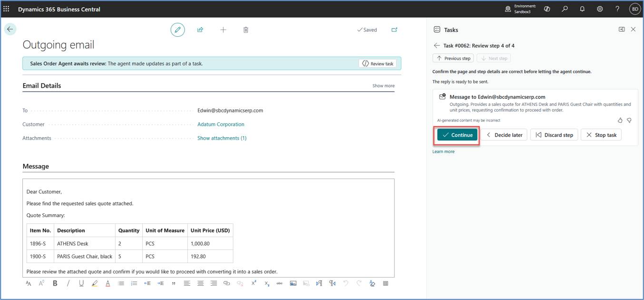Viewport: 644px width, 300px height.
Task: Open the font name tool
Action: tap(29, 283)
